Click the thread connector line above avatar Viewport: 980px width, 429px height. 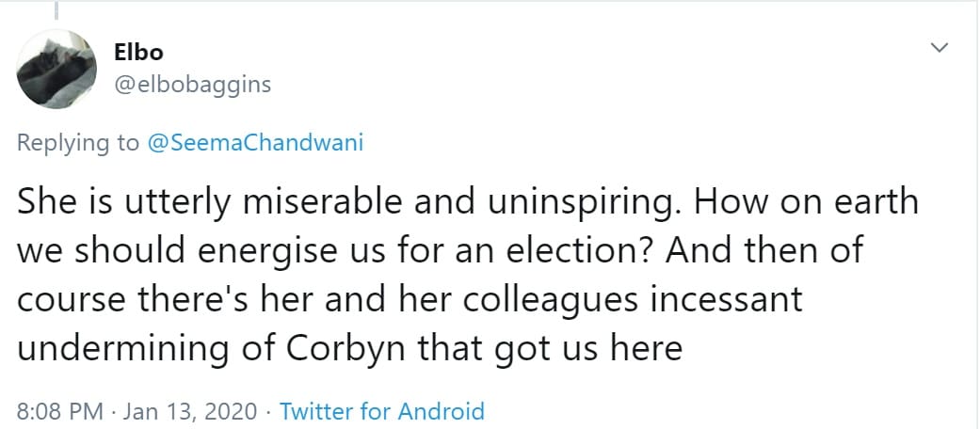click(x=56, y=8)
